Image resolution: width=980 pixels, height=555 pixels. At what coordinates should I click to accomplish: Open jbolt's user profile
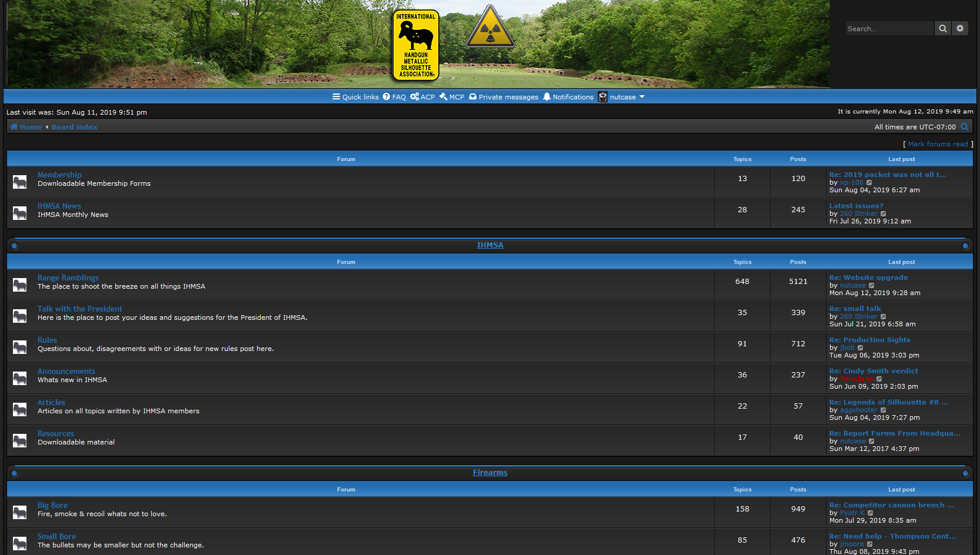click(847, 347)
